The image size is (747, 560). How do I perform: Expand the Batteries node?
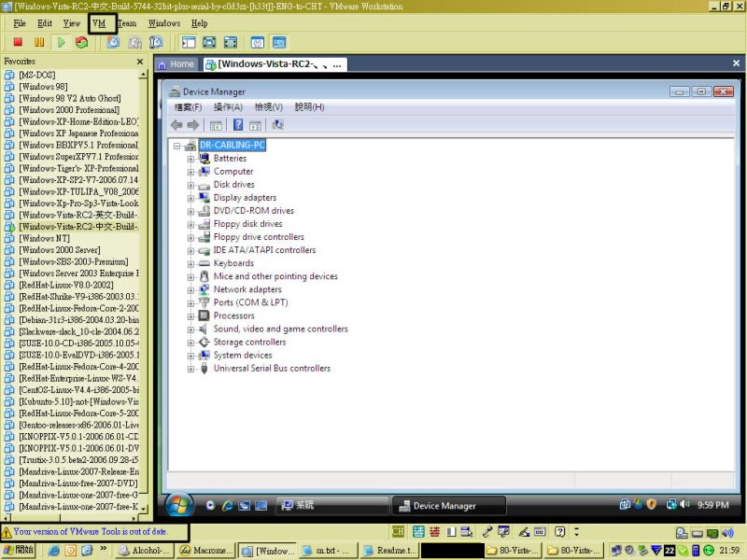click(x=190, y=159)
